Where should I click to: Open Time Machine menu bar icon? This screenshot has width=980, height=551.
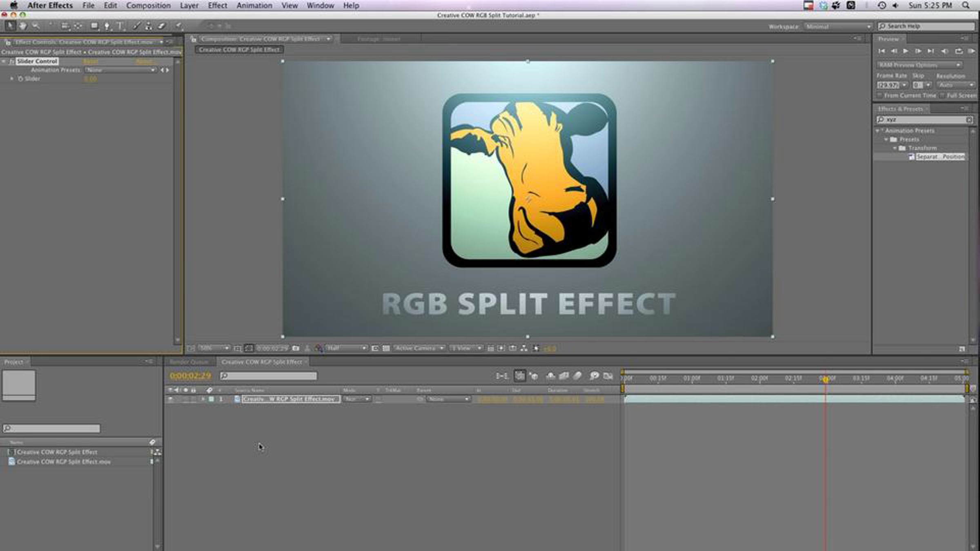click(882, 5)
